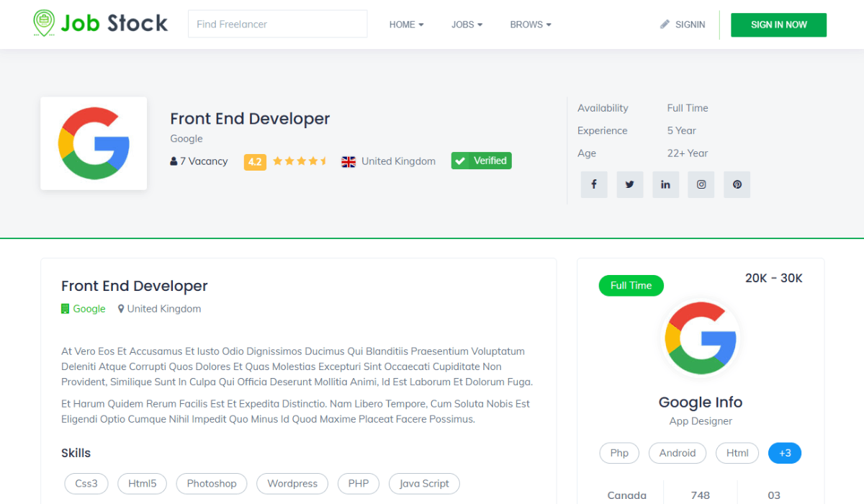The image size is (864, 504).
Task: Click United Kingdom location under job title
Action: point(159,309)
